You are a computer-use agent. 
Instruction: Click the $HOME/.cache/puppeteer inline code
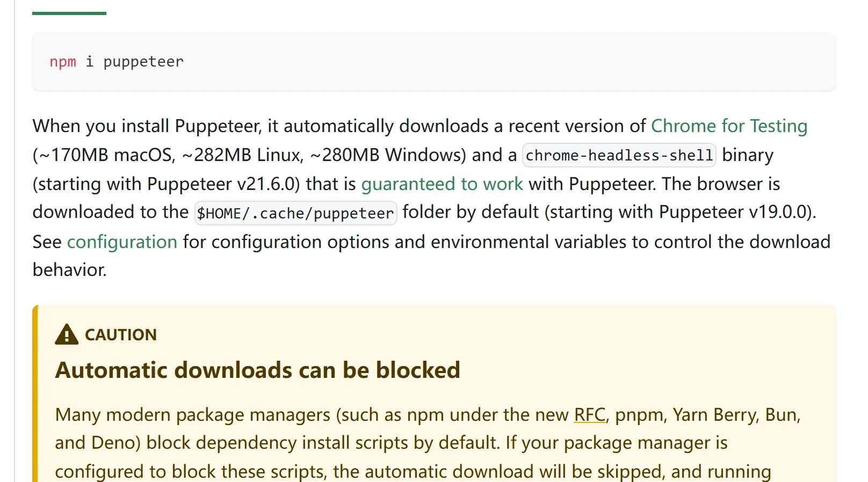click(x=295, y=213)
